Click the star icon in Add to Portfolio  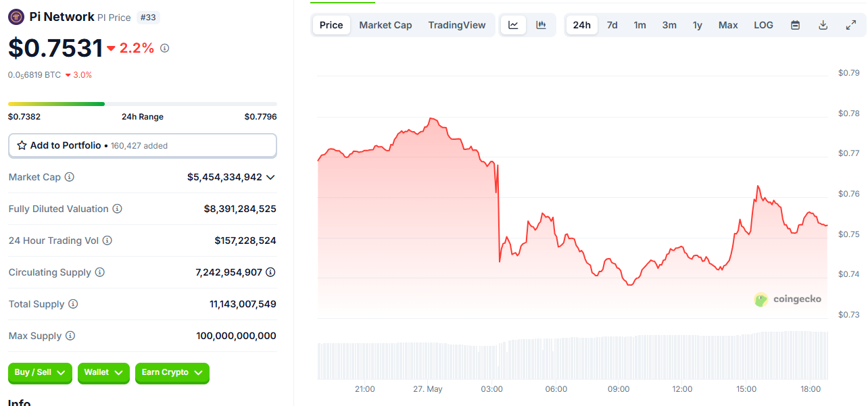coord(22,145)
